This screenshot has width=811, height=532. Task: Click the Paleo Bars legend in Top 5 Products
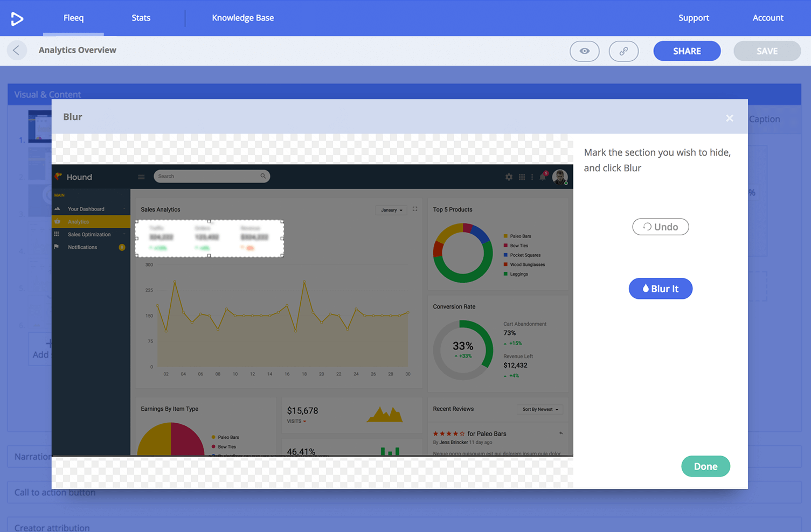(517, 236)
